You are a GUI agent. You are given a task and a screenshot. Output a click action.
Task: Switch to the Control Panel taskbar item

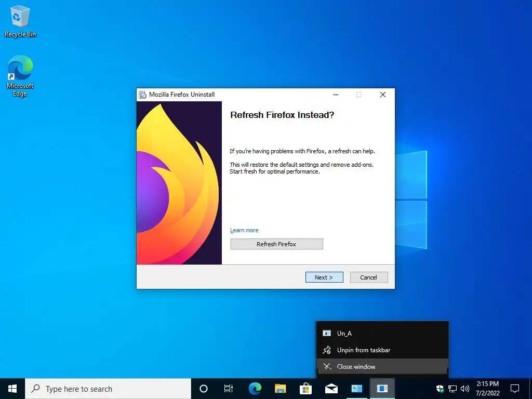coord(356,389)
